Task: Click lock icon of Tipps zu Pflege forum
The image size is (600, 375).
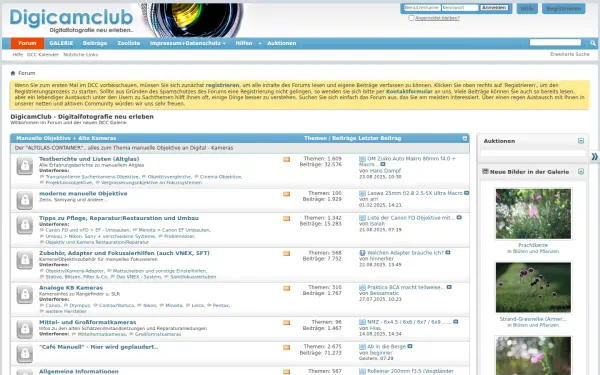Action: (x=25, y=225)
